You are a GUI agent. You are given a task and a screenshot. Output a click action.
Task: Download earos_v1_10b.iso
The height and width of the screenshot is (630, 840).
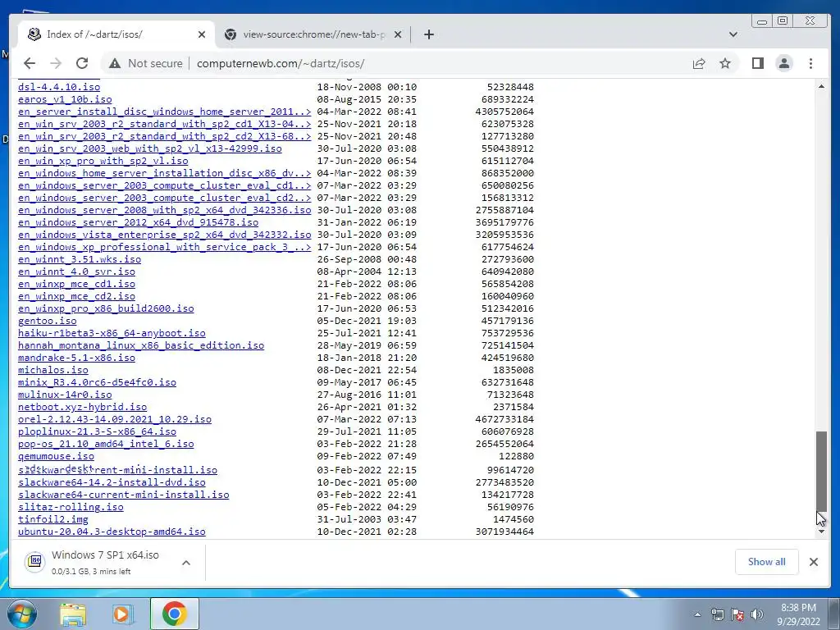pyautogui.click(x=65, y=99)
